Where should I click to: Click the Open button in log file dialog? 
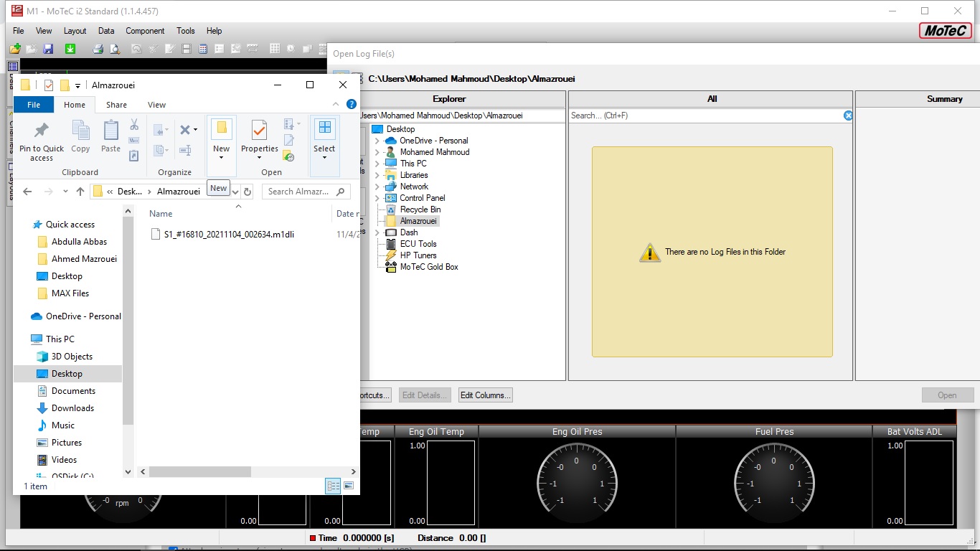point(947,395)
